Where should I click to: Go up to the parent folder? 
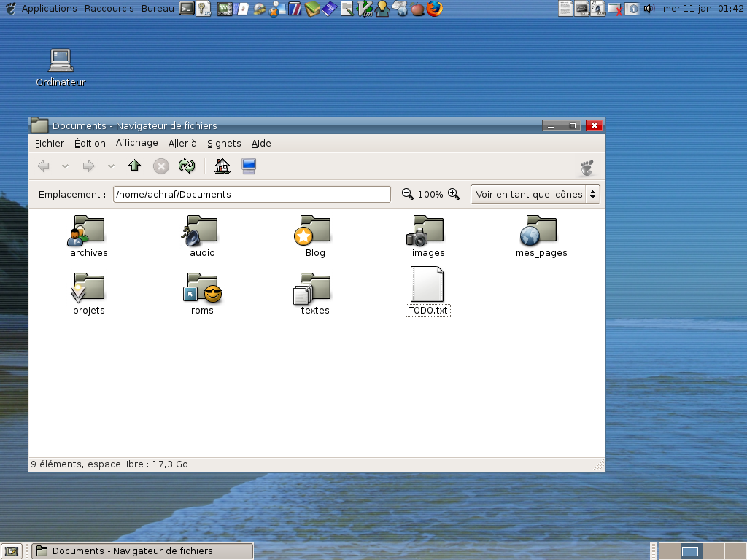pyautogui.click(x=134, y=166)
